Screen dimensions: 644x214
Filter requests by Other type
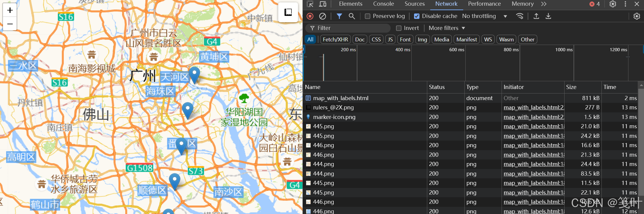[527, 40]
